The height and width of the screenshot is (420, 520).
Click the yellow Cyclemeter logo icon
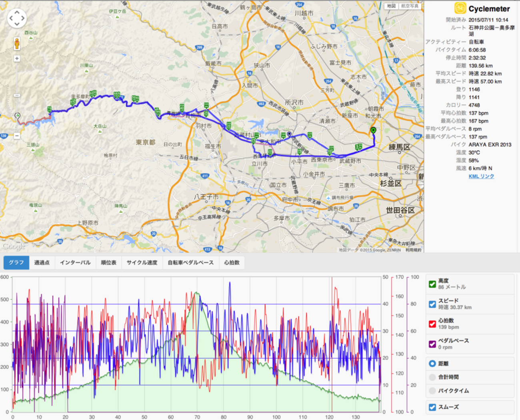460,8
